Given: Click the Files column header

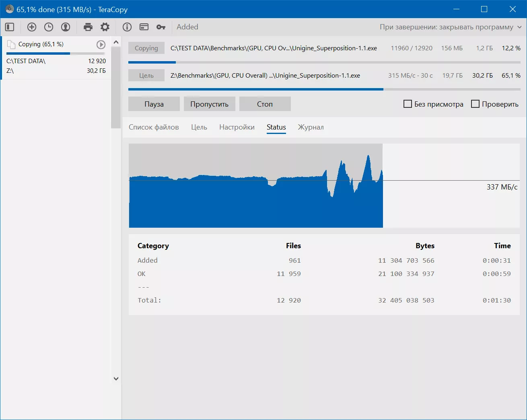Looking at the screenshot, I should point(293,246).
